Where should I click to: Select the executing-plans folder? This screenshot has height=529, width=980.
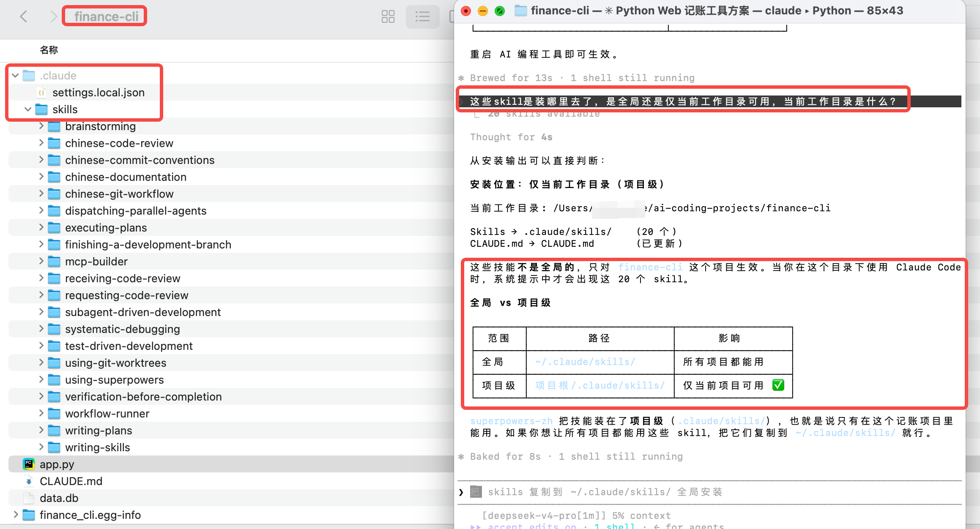pos(106,228)
